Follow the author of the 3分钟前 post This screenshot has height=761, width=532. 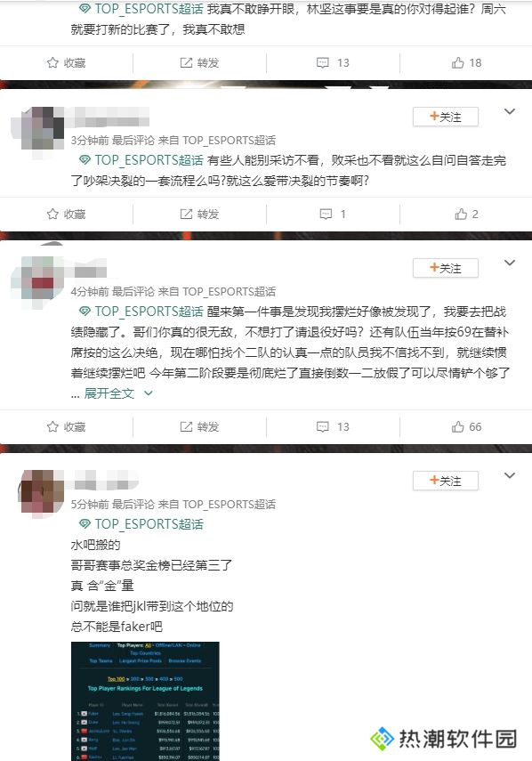click(445, 117)
